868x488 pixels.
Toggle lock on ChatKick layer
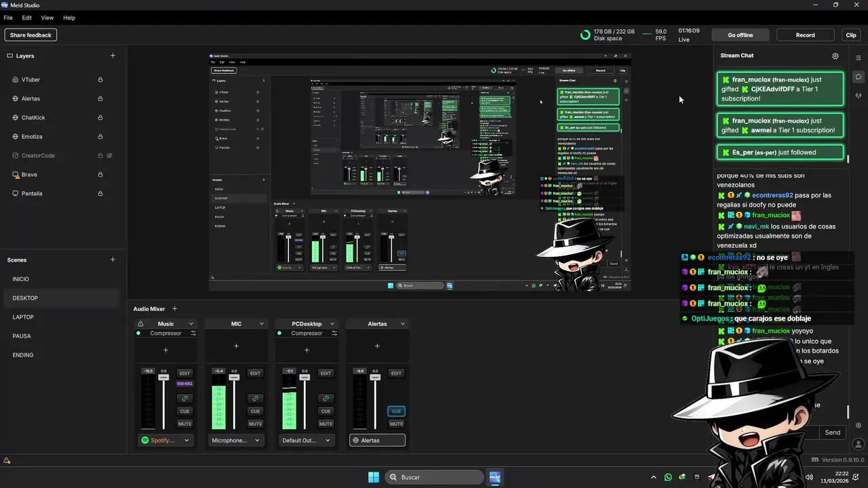pos(100,118)
